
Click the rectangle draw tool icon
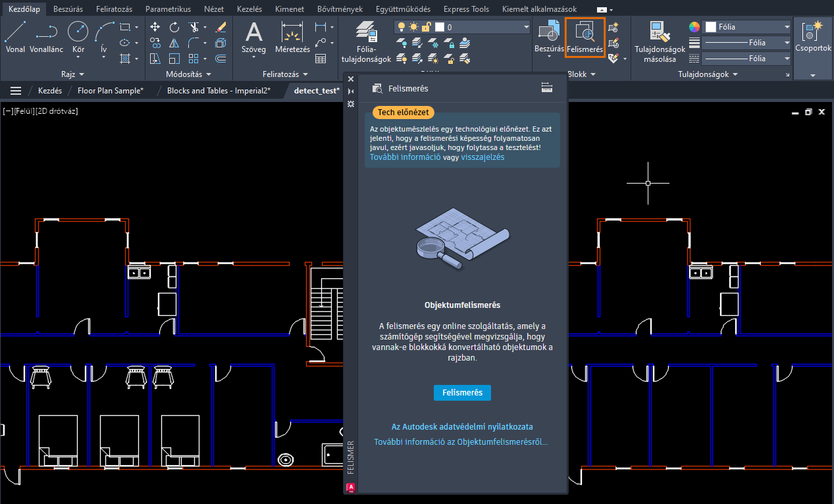pyautogui.click(x=125, y=27)
